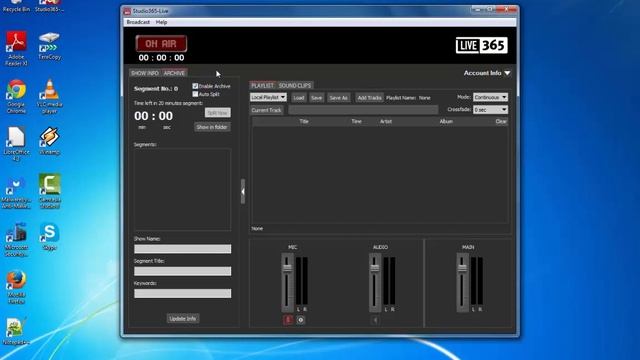Click the Keywords input field

182,293
